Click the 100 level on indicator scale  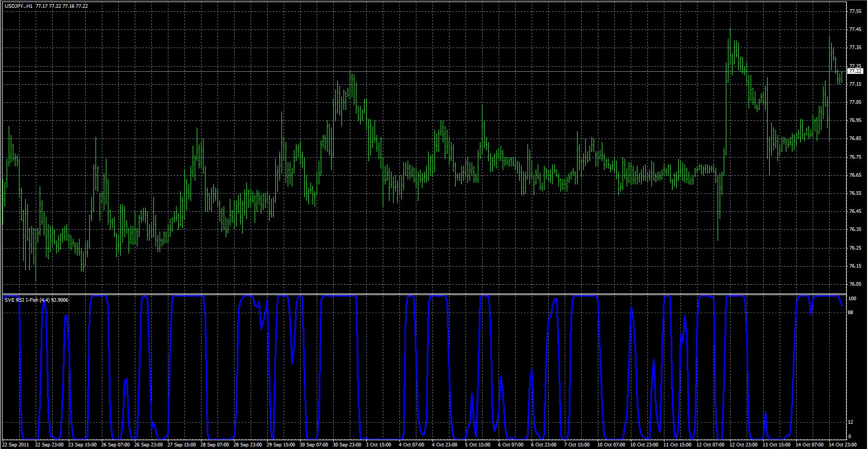pyautogui.click(x=852, y=299)
